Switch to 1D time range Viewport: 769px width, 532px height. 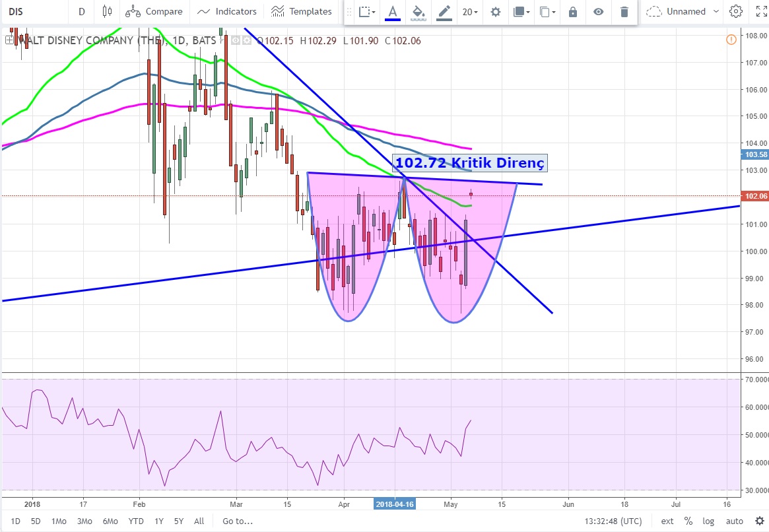coord(16,521)
